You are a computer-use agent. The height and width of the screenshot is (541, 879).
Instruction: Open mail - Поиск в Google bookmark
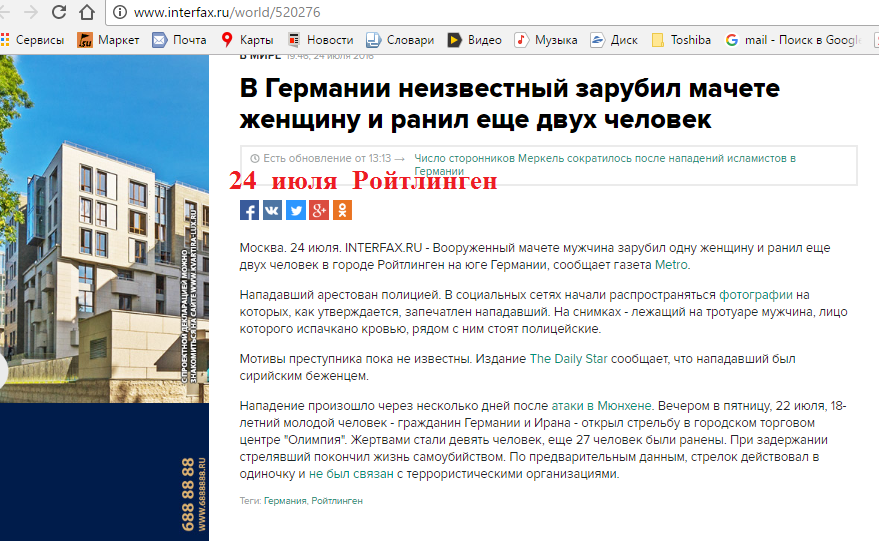pyautogui.click(x=793, y=40)
